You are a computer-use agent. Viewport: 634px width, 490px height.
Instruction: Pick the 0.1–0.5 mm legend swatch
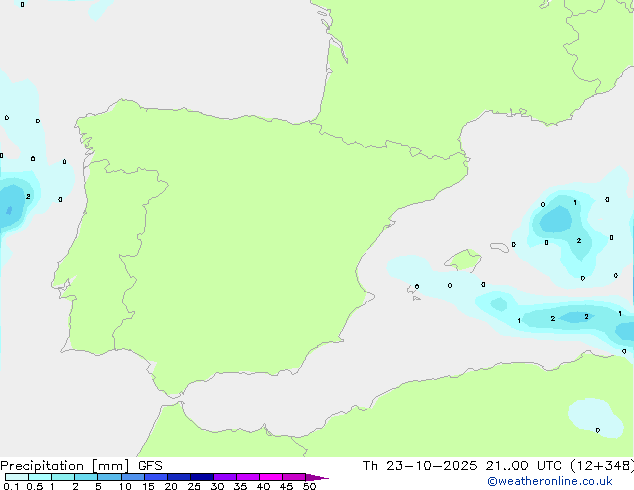(x=17, y=477)
